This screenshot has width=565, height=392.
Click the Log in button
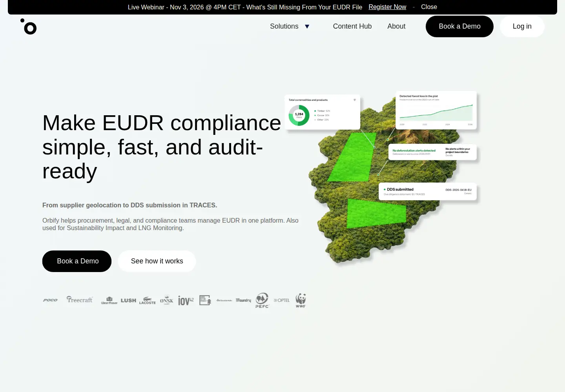(x=522, y=26)
